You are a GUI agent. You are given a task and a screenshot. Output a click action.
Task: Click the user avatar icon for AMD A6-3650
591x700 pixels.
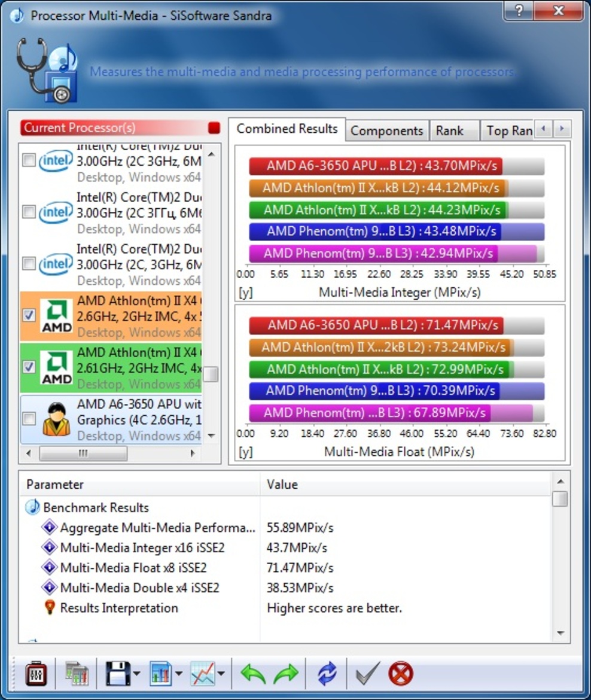point(56,419)
